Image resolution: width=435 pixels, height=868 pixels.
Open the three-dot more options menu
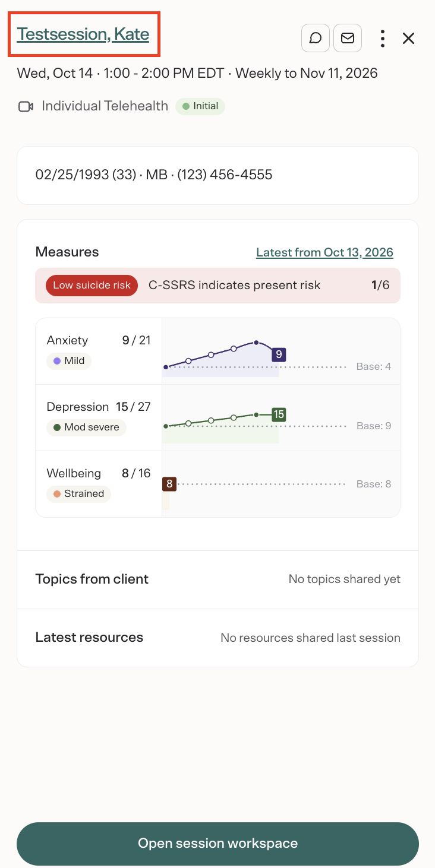point(383,39)
